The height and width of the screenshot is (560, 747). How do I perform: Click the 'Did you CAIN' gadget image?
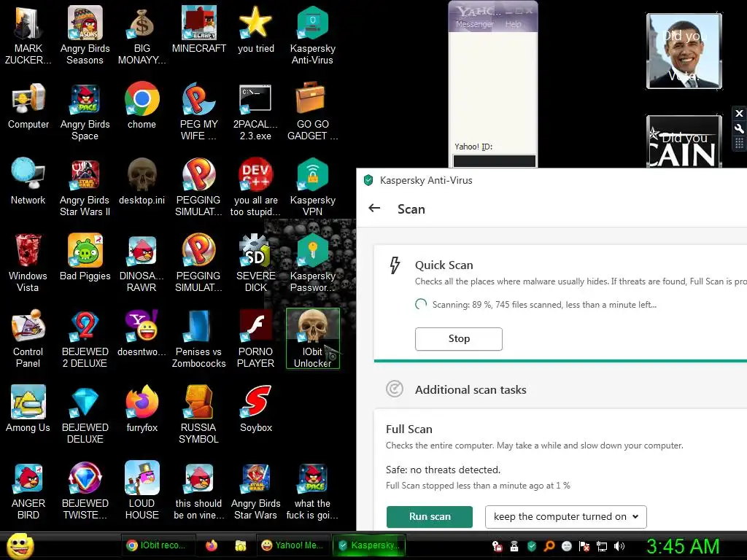click(x=684, y=141)
